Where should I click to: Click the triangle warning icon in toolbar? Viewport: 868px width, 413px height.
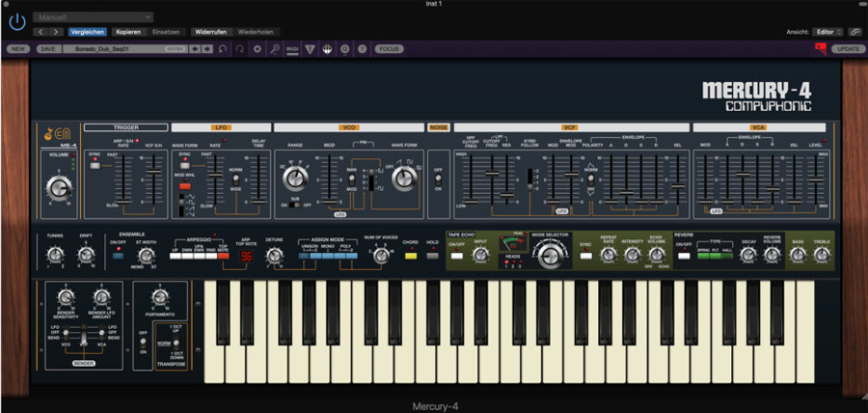click(310, 49)
